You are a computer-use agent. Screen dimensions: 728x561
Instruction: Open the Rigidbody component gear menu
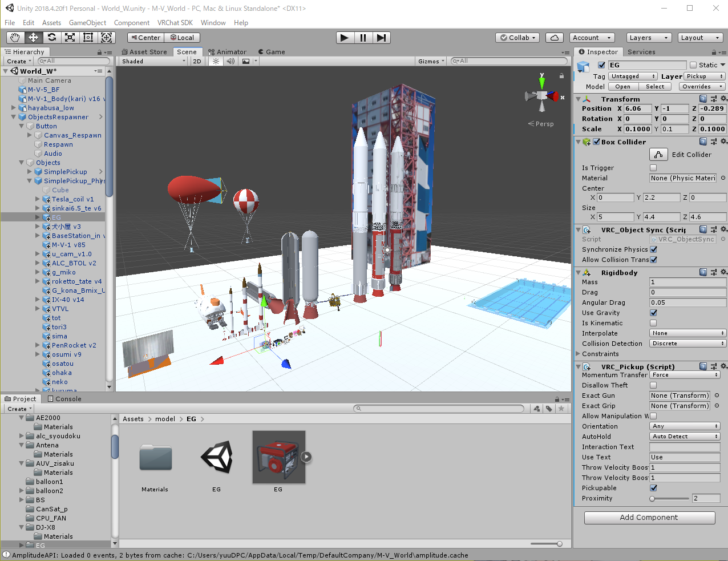tap(723, 272)
